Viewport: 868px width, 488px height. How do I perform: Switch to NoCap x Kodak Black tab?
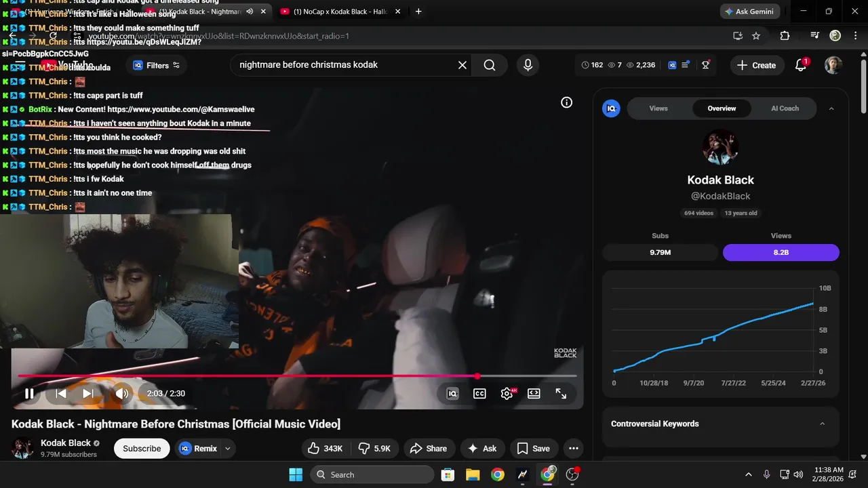(x=340, y=12)
